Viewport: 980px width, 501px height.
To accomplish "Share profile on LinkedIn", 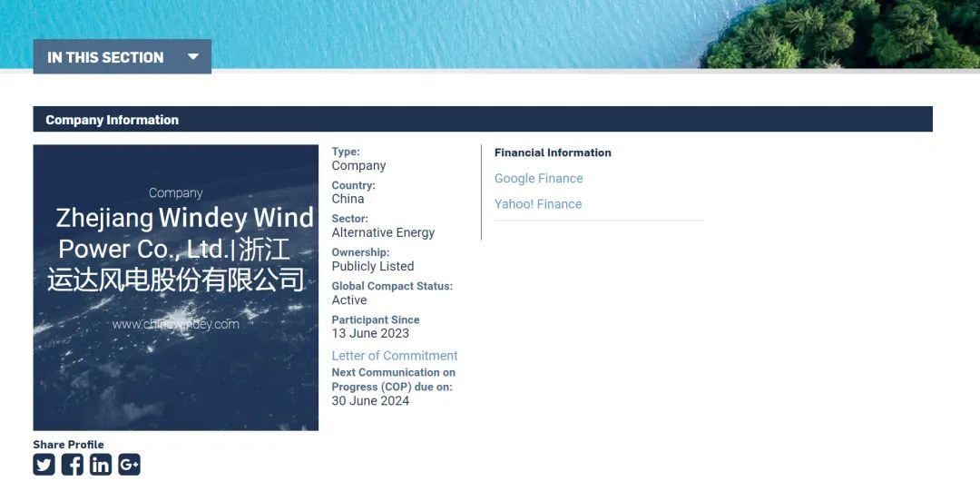I will [101, 465].
